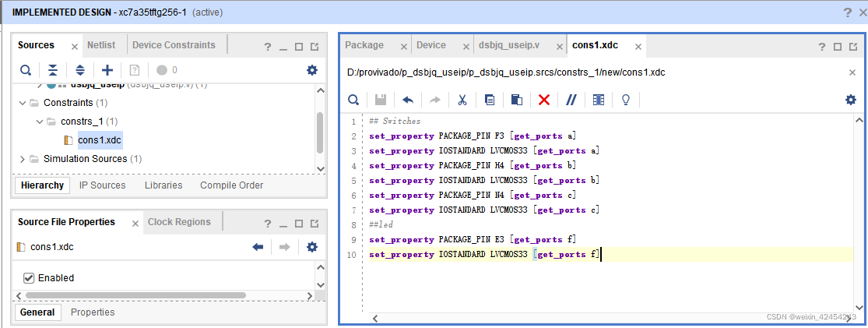Open the text editor settings gear

(x=851, y=100)
